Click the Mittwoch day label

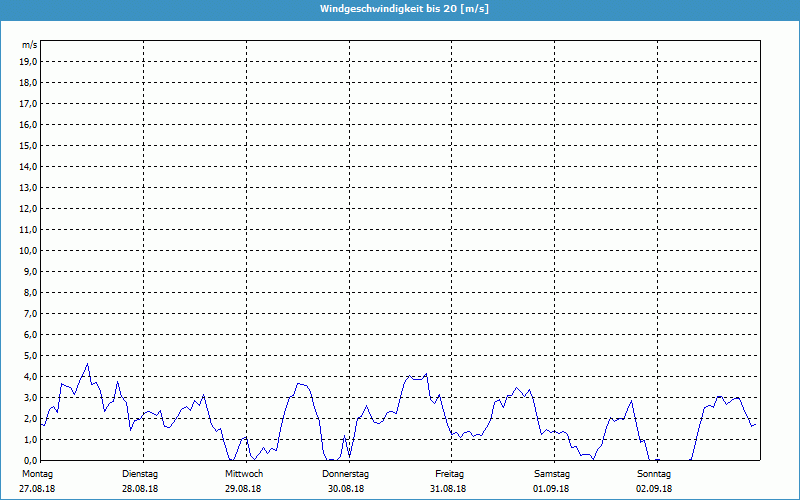coord(244,473)
